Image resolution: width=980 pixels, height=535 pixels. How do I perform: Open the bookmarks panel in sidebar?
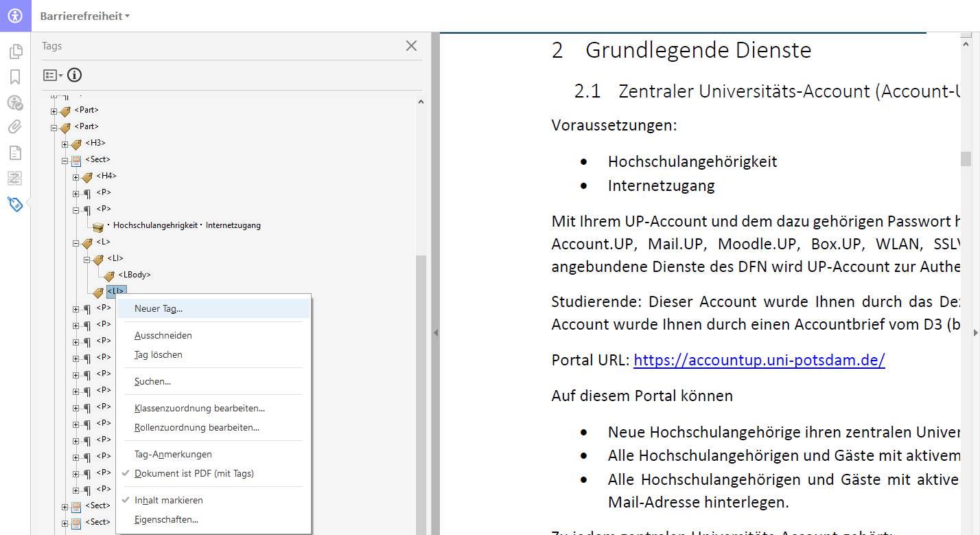15,77
